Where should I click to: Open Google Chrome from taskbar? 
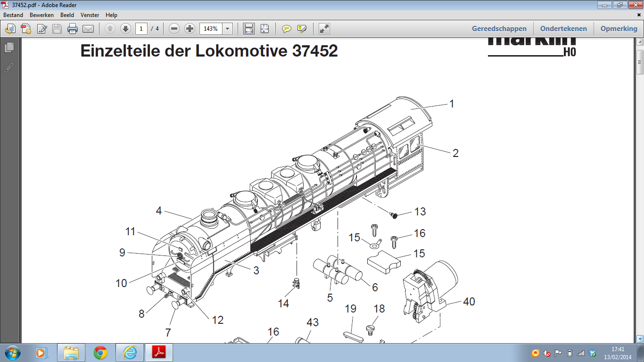[100, 353]
